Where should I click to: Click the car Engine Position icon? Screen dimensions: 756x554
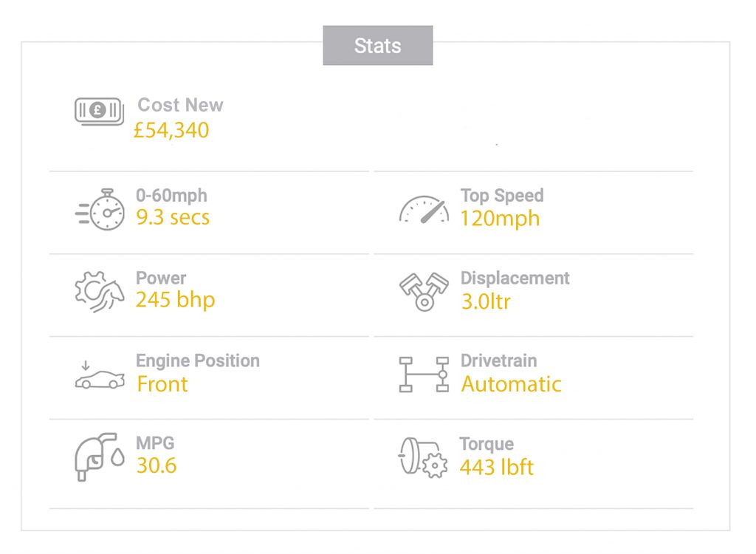click(x=100, y=375)
